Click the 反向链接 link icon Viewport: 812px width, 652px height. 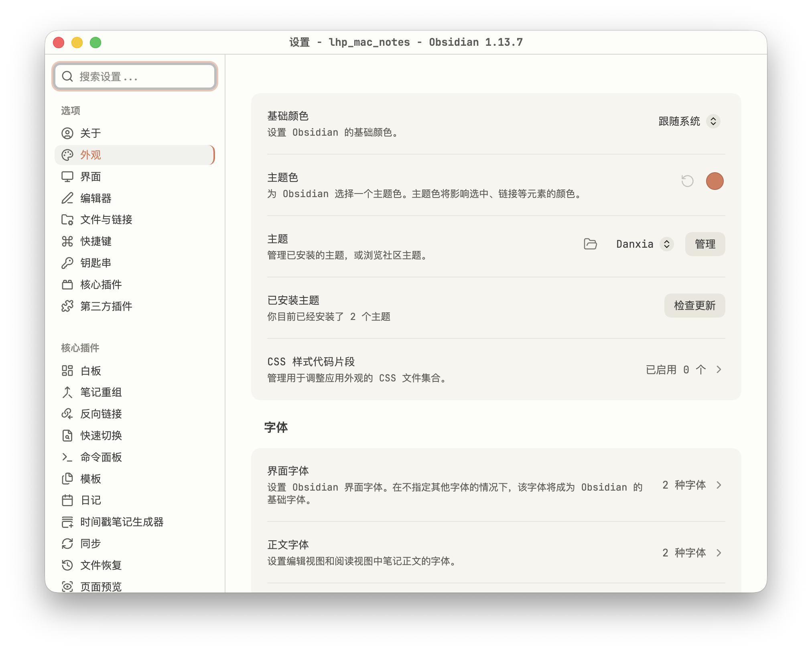point(67,414)
